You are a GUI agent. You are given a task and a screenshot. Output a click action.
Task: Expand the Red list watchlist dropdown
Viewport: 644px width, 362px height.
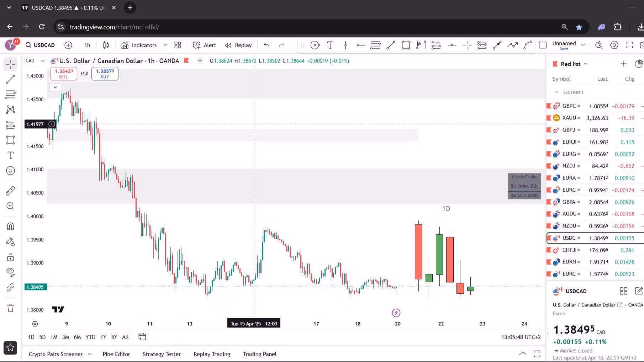[x=574, y=64]
